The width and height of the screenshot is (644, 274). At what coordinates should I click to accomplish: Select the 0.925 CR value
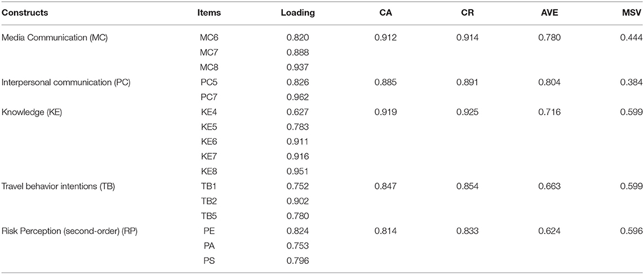pyautogui.click(x=468, y=113)
